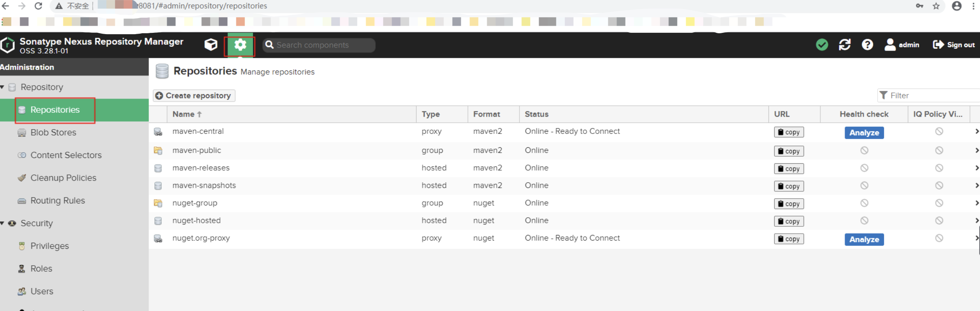Collapse the Security tree section
Viewport: 980px width, 311px height.
coord(3,223)
